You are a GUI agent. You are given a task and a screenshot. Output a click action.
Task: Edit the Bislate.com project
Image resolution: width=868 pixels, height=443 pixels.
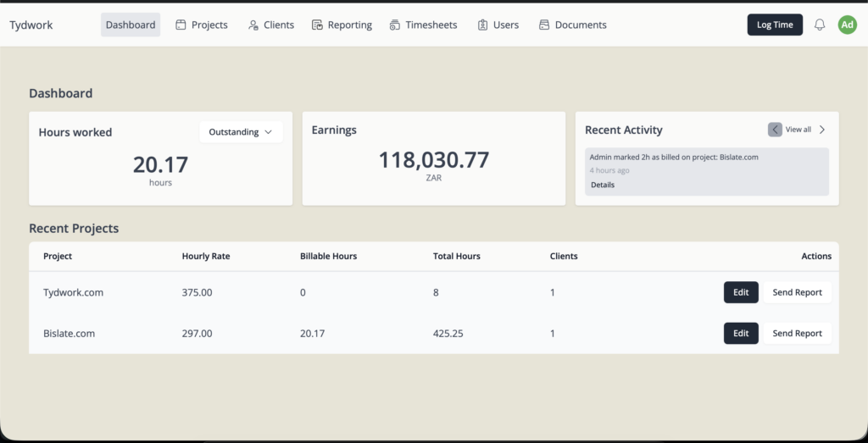741,334
